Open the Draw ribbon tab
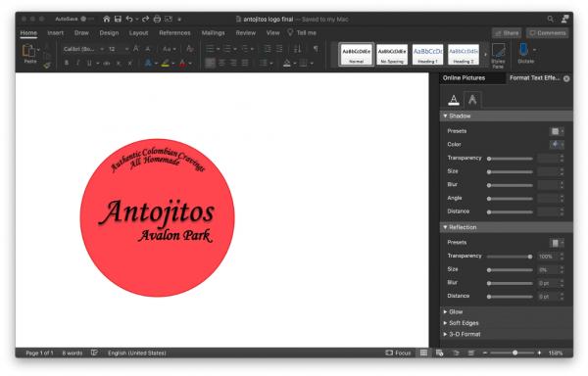The height and width of the screenshot is (376, 588). click(x=81, y=33)
